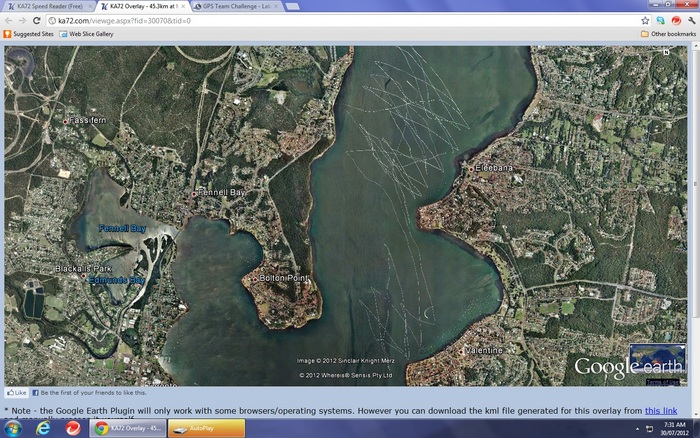This screenshot has height=438, width=700.
Task: Select the AutoPlay taskbar window
Action: pyautogui.click(x=205, y=428)
